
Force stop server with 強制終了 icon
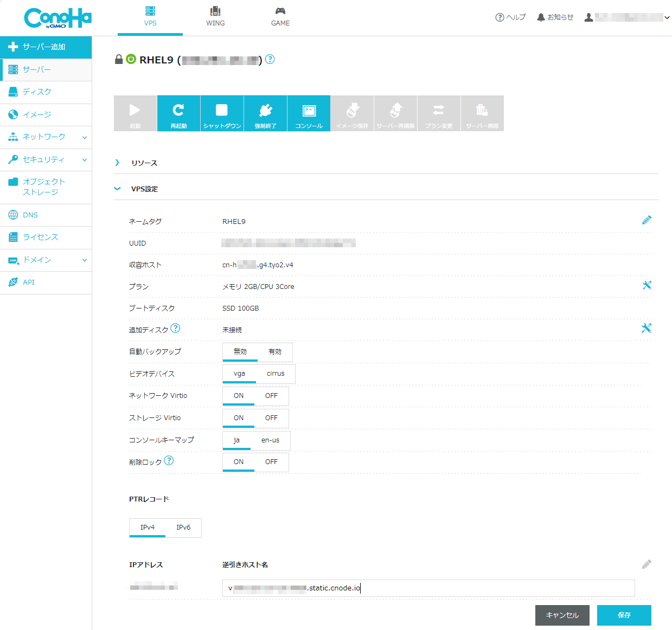265,113
